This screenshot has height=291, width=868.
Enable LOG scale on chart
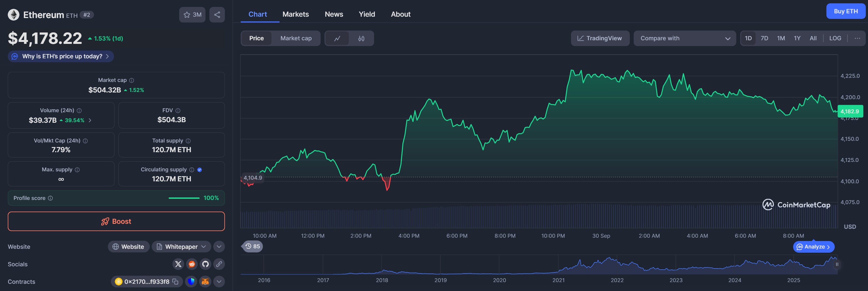pyautogui.click(x=835, y=38)
